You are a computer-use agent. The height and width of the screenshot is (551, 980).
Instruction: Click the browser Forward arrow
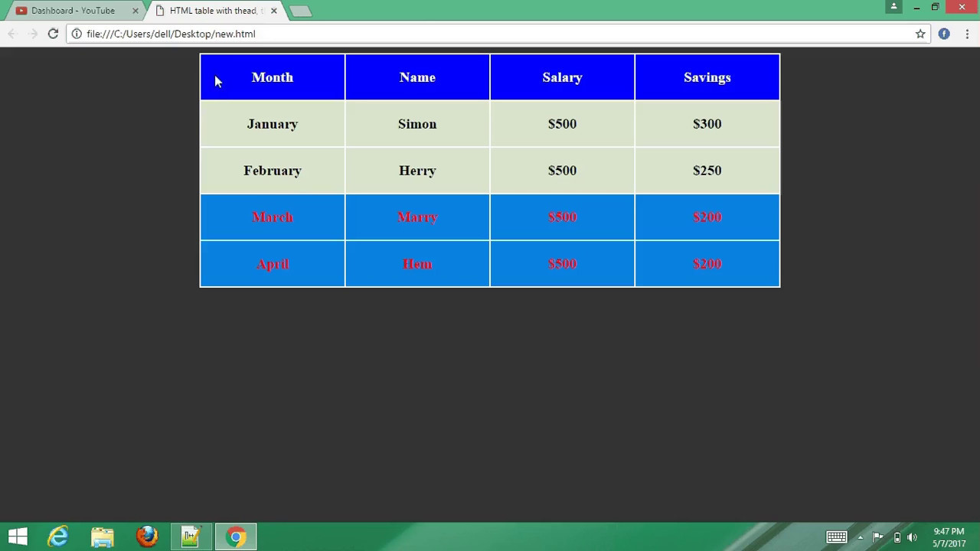pos(33,34)
